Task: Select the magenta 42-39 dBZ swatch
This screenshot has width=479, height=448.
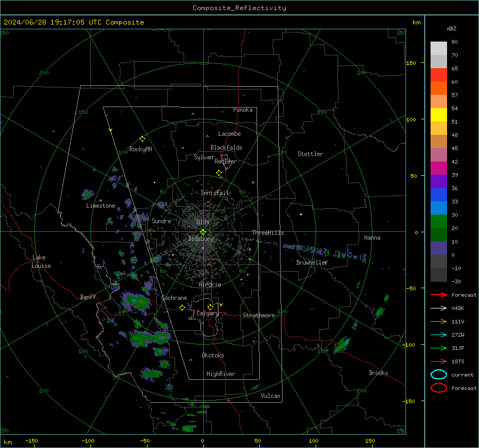Action: click(x=439, y=168)
